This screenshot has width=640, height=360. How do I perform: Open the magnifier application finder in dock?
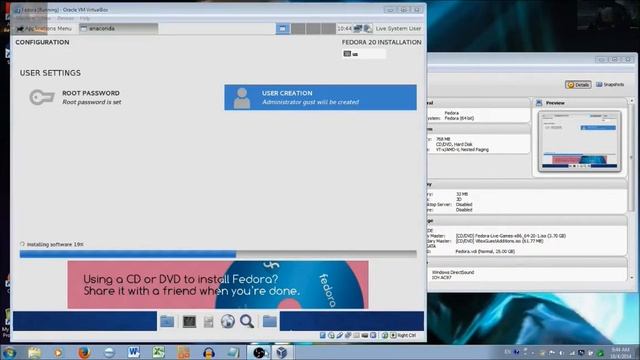coord(247,322)
